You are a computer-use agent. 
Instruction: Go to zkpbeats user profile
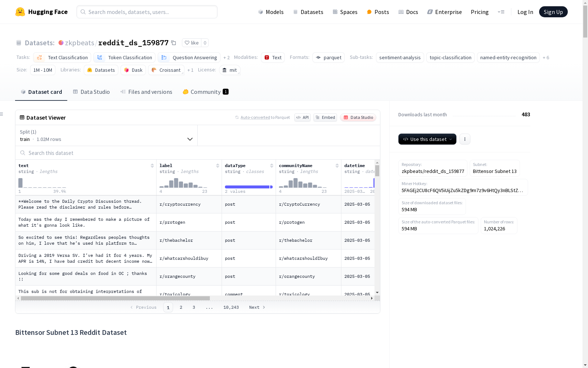tap(79, 43)
